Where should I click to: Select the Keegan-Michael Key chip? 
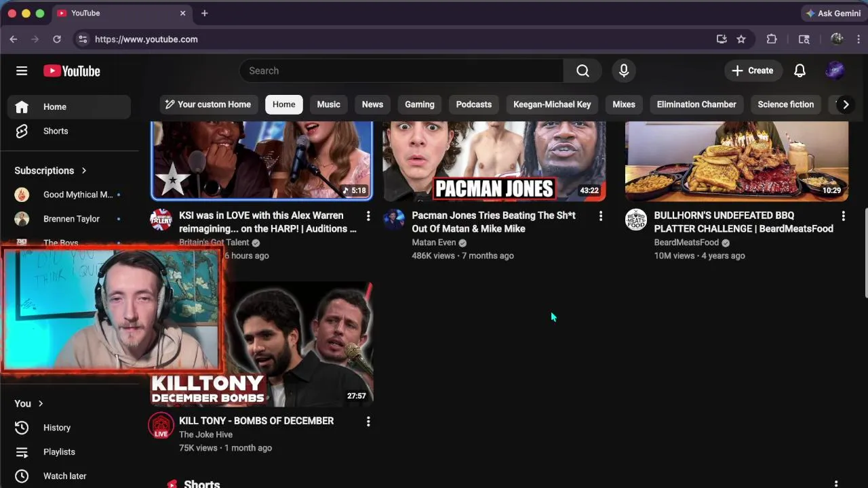click(x=552, y=104)
